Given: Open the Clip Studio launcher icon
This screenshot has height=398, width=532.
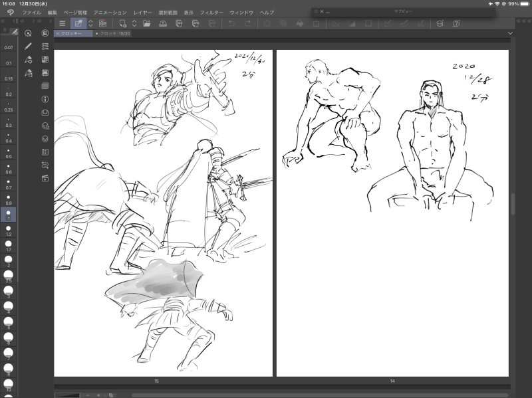Looking at the screenshot, I should pos(103,23).
